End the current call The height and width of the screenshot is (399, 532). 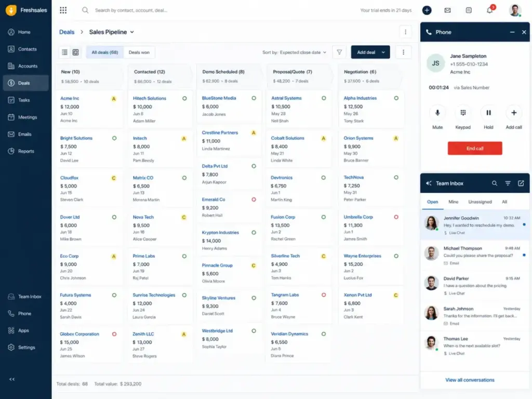pyautogui.click(x=475, y=148)
